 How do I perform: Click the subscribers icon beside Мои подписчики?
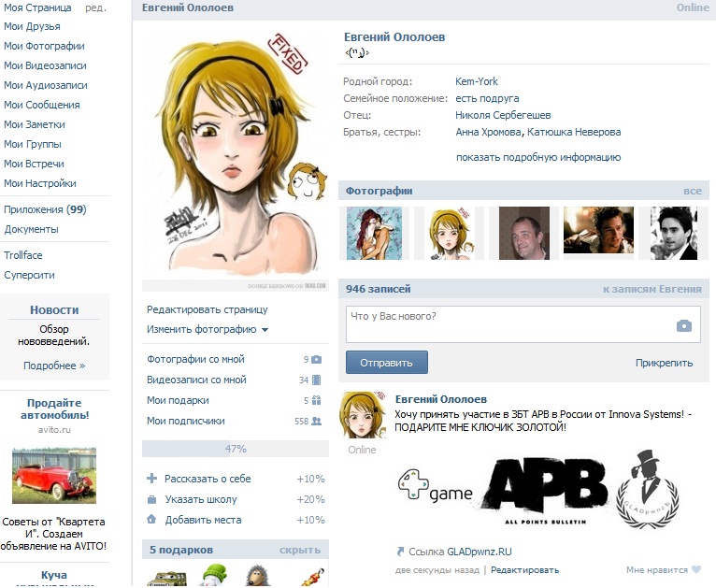[316, 422]
